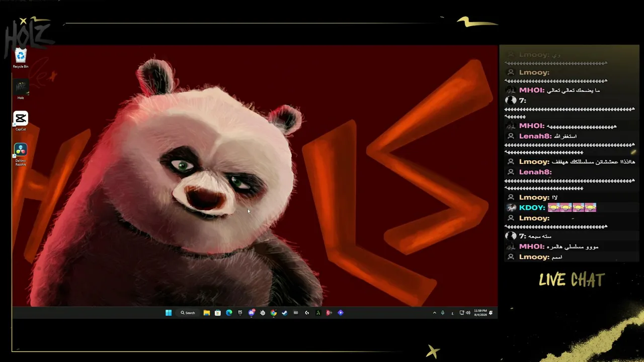Expand the hidden system tray icons chevron
Image resolution: width=644 pixels, height=362 pixels.
coord(435,313)
